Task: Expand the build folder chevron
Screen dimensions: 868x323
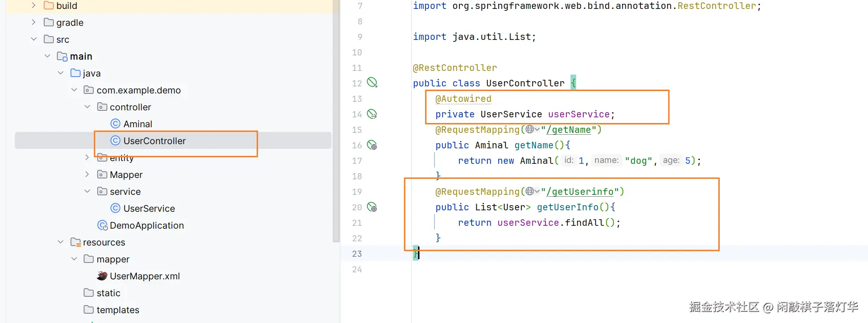Action: [33, 6]
